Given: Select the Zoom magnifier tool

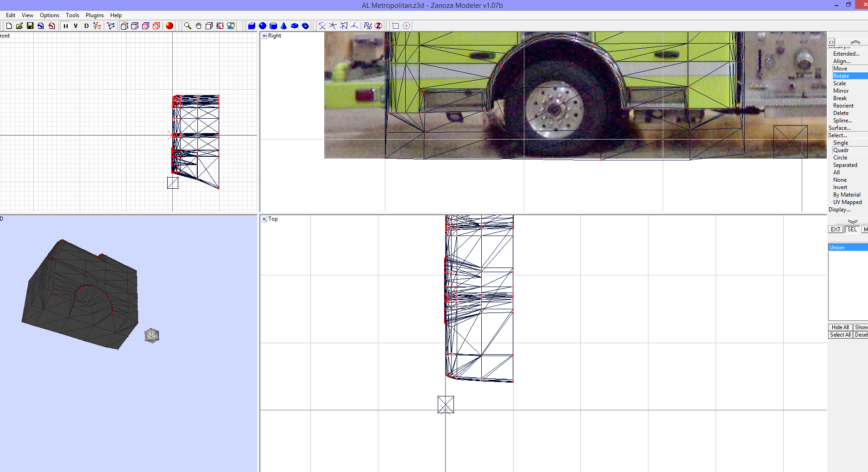Looking at the screenshot, I should click(188, 26).
